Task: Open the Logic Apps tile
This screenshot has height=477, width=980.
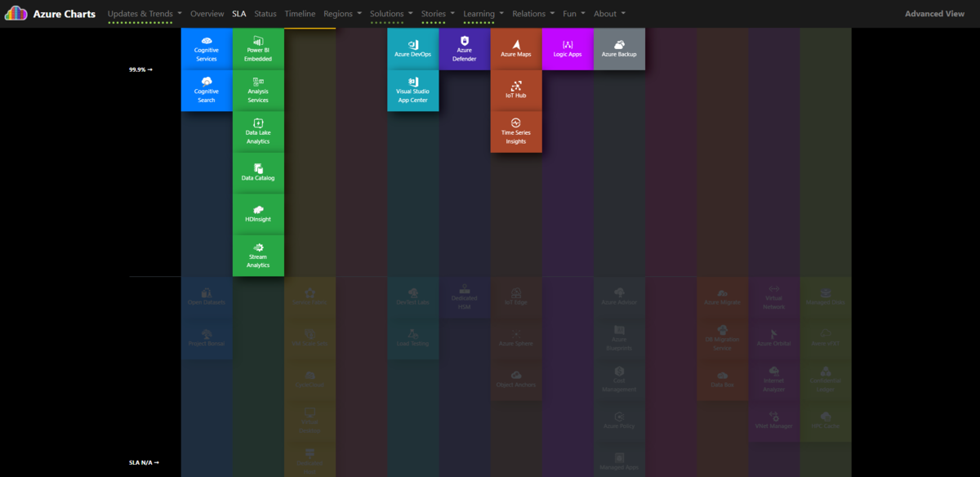Action: tap(568, 49)
